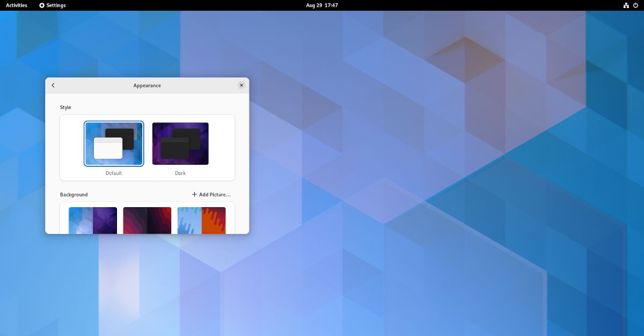
Task: Choose the blue and orange drip background
Action: coord(202,221)
